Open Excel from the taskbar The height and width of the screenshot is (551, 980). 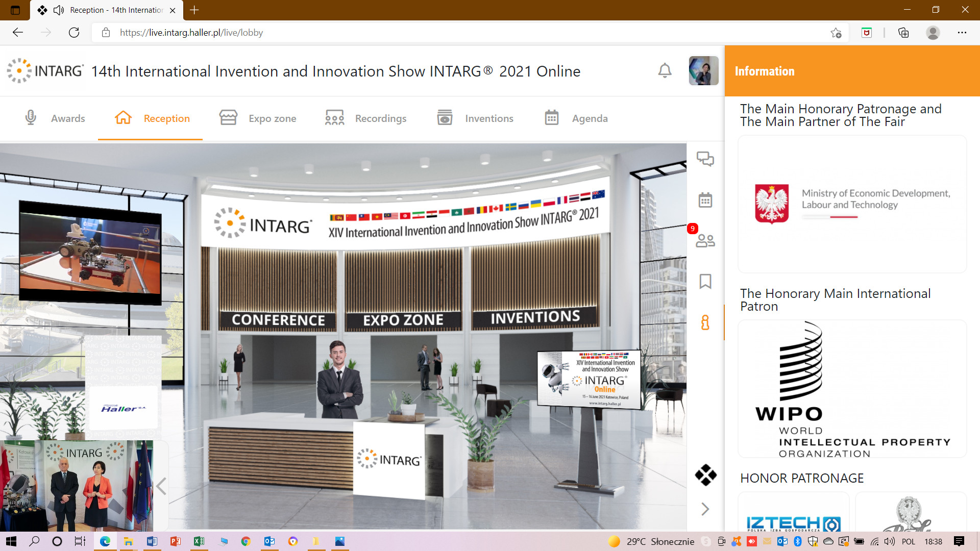pyautogui.click(x=199, y=541)
